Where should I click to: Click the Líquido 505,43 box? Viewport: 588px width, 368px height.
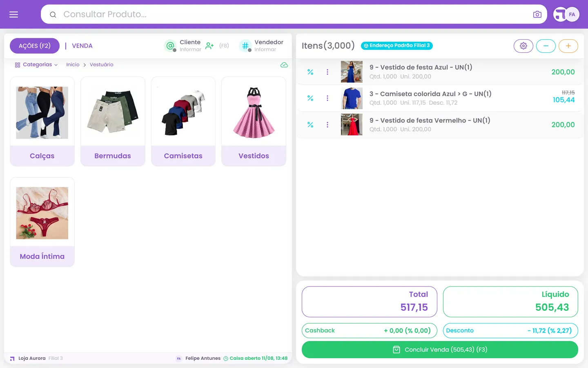510,302
